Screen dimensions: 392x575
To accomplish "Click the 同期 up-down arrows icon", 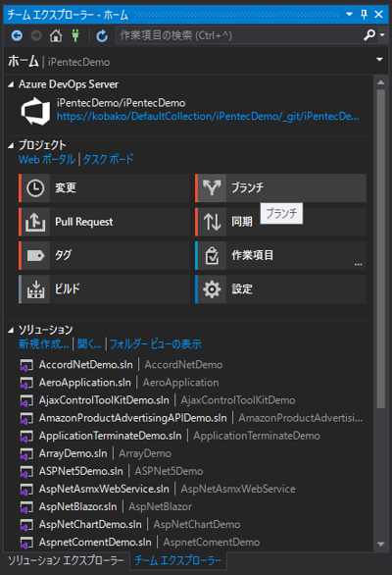I will click(x=212, y=222).
